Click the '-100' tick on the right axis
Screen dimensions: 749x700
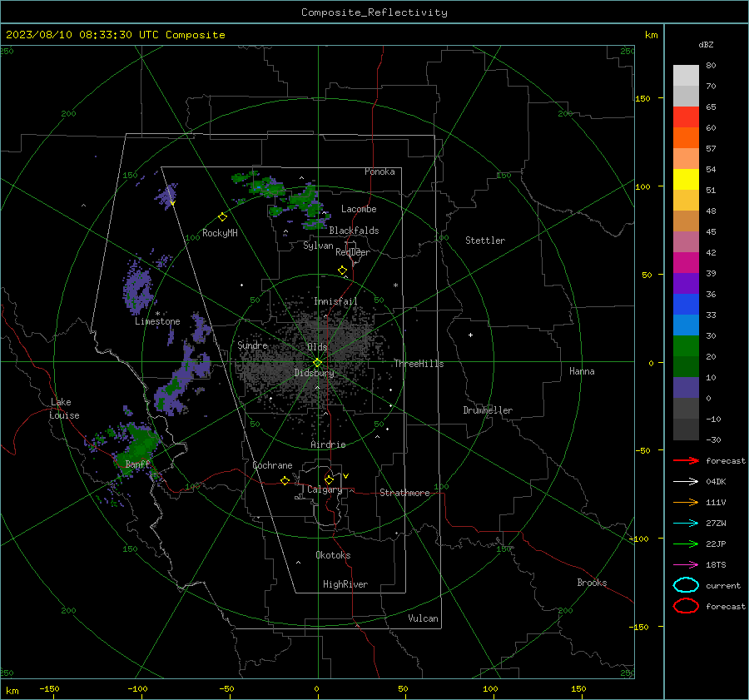click(x=638, y=539)
